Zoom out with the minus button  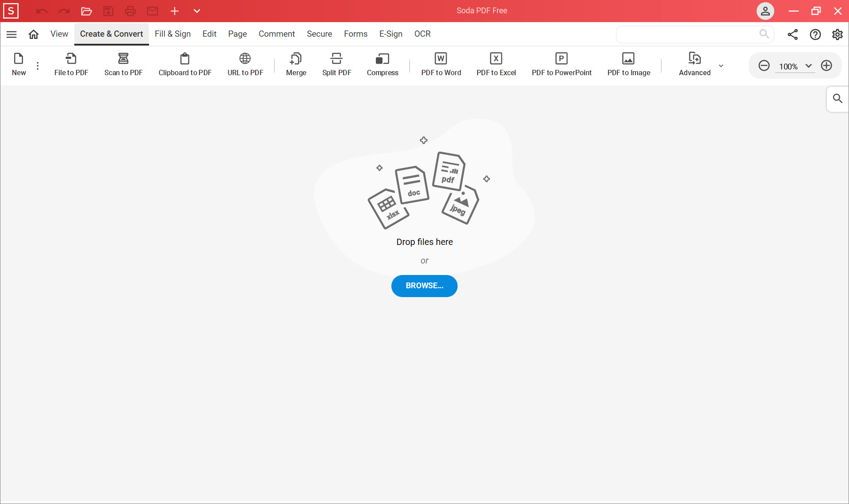[x=764, y=66]
